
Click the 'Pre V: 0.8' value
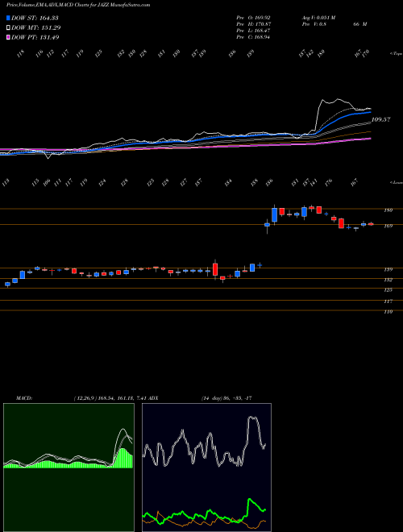pyautogui.click(x=314, y=24)
